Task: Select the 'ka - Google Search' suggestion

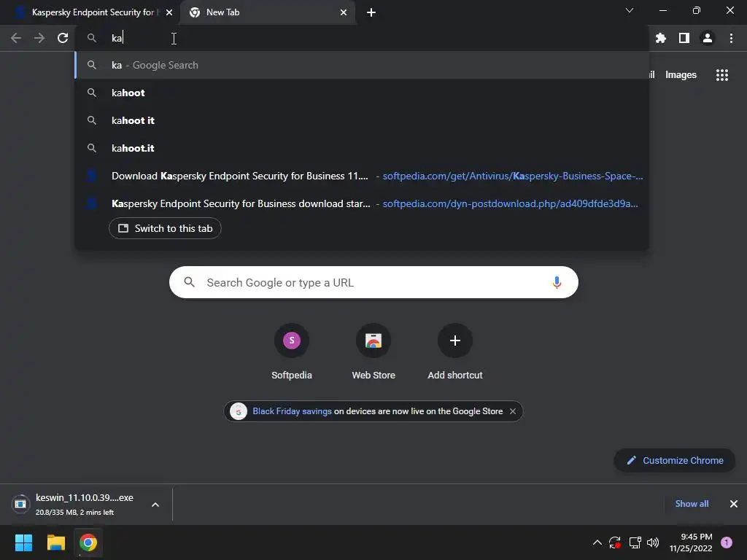Action: tap(362, 65)
